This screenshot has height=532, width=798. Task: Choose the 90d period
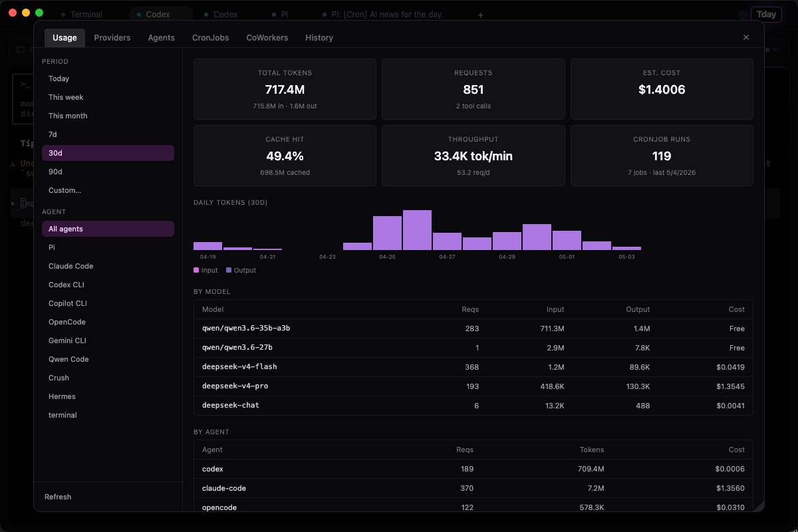point(108,172)
